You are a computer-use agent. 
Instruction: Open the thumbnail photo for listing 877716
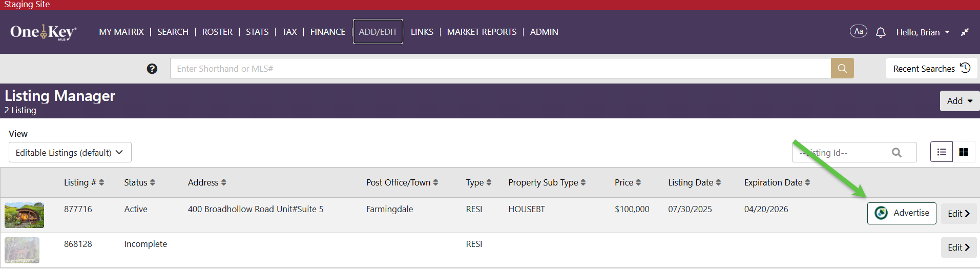click(x=24, y=215)
